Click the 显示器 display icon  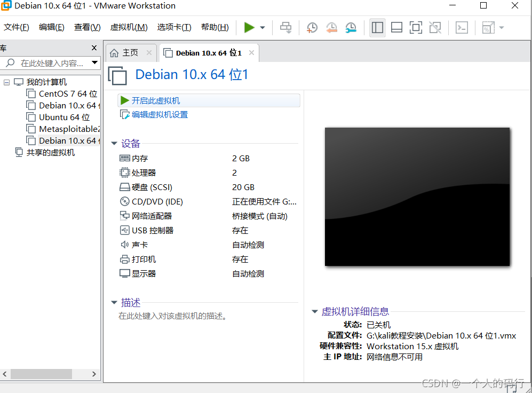tap(125, 273)
